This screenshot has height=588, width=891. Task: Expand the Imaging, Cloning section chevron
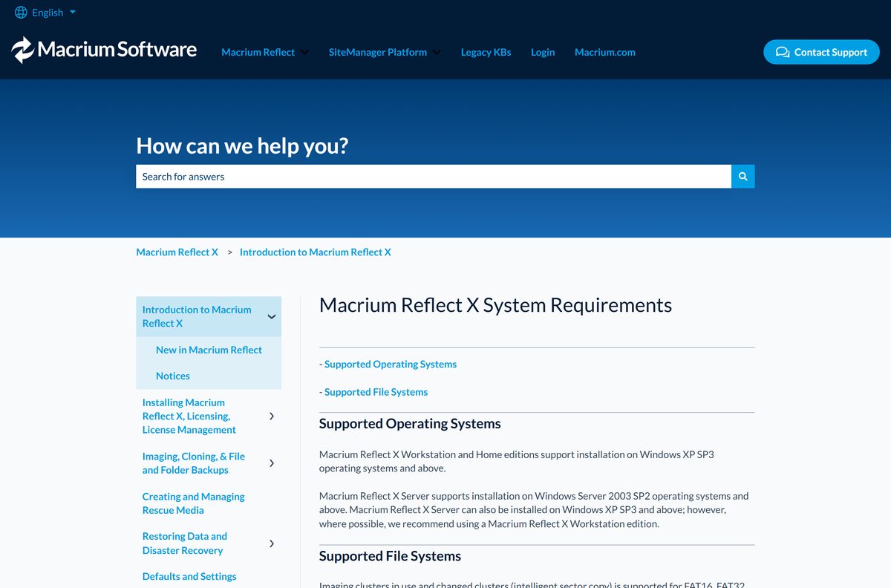coord(272,463)
